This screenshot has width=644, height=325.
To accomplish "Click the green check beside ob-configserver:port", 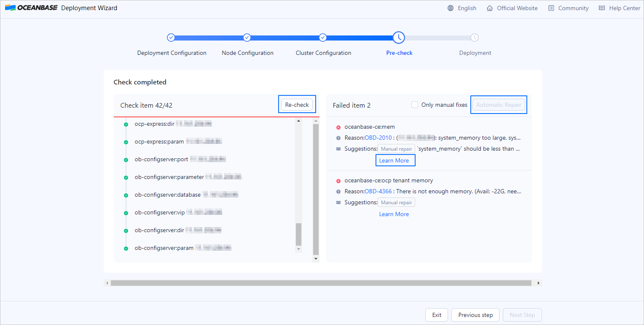I will 126,160.
